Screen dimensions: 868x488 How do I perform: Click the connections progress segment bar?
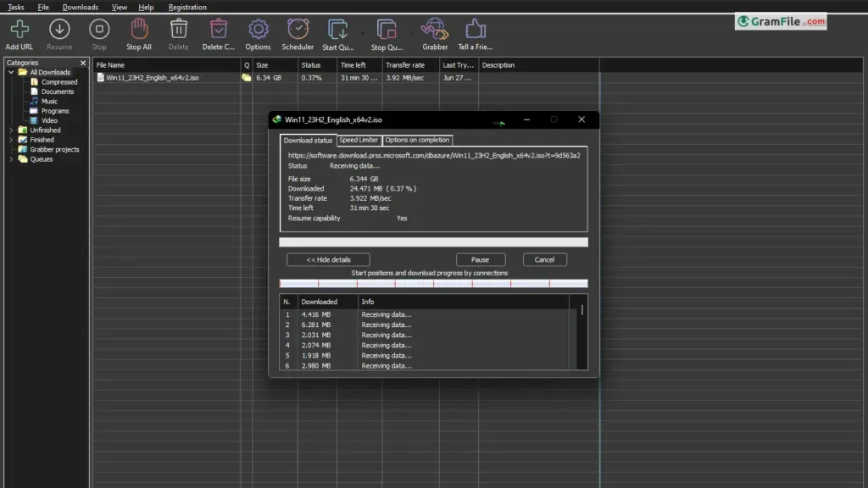click(x=433, y=284)
